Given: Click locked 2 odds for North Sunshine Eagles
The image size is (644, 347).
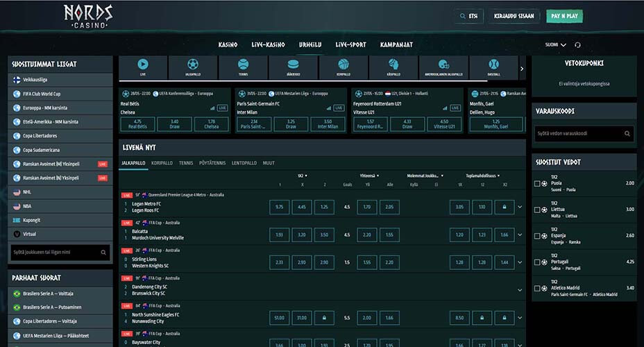Looking at the screenshot, I should [x=324, y=318].
